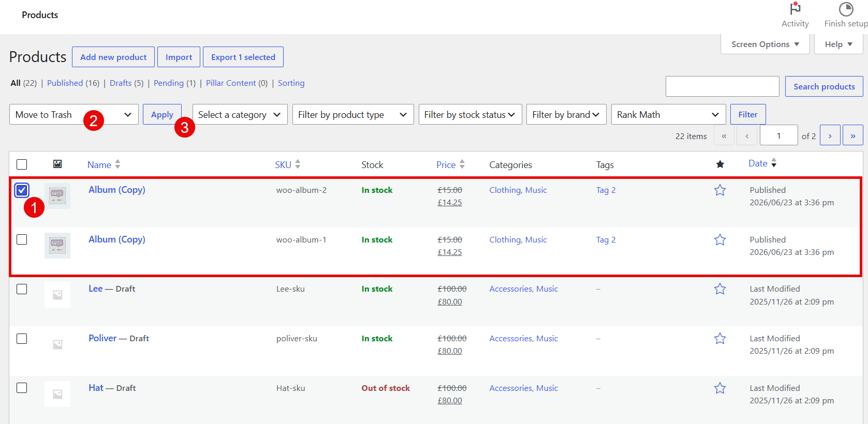Click Music category in Hat row
The height and width of the screenshot is (424, 868).
point(547,388)
